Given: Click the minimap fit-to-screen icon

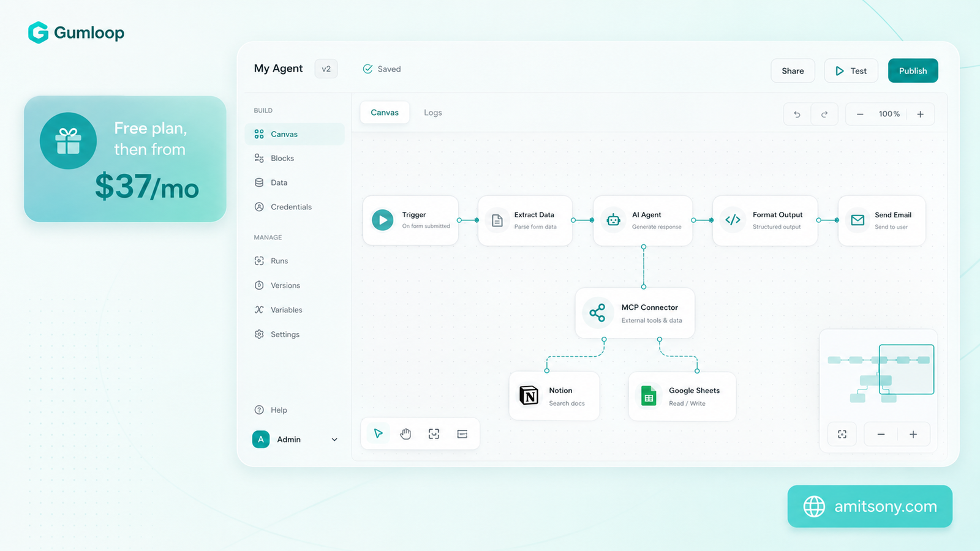Looking at the screenshot, I should pyautogui.click(x=842, y=434).
